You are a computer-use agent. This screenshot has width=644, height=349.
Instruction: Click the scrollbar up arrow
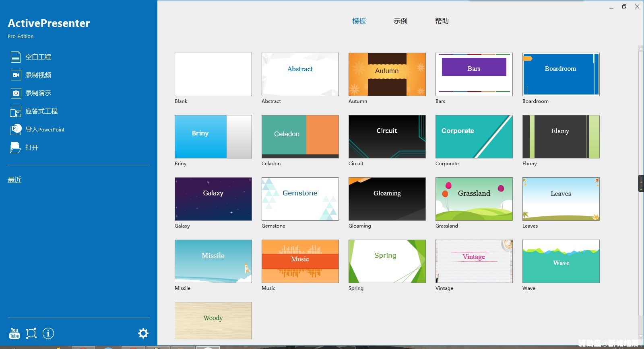pyautogui.click(x=641, y=49)
